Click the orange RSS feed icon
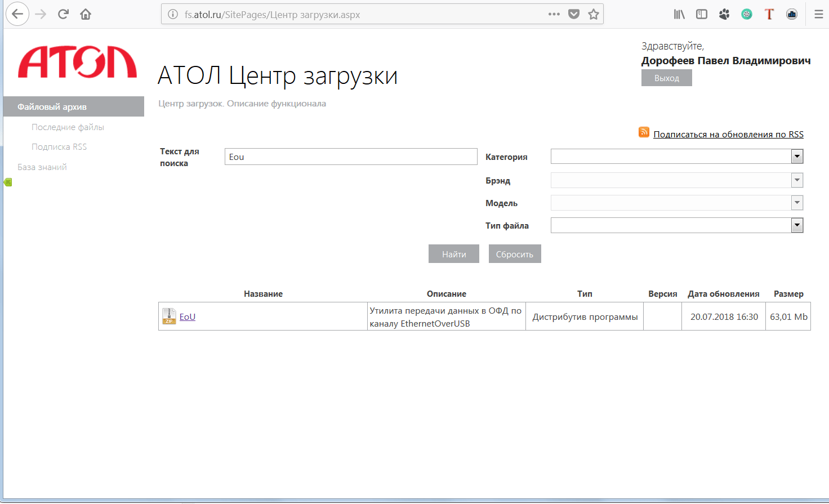The image size is (829, 504). (644, 132)
